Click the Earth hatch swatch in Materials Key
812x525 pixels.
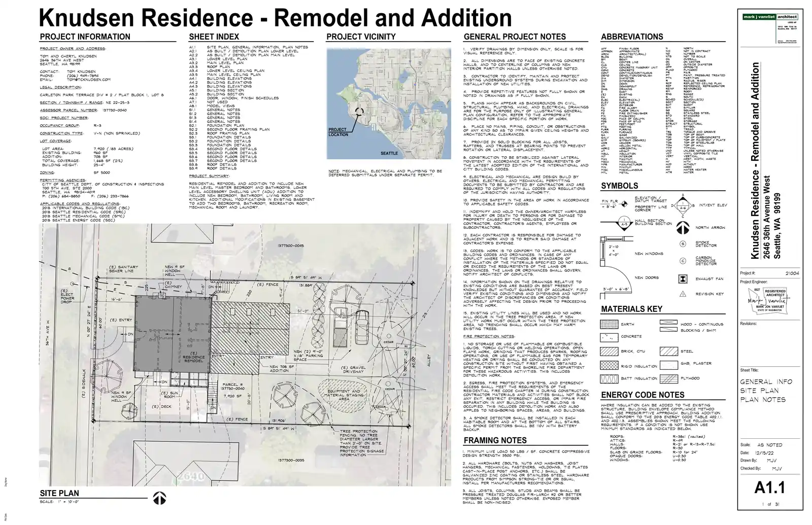click(x=608, y=324)
